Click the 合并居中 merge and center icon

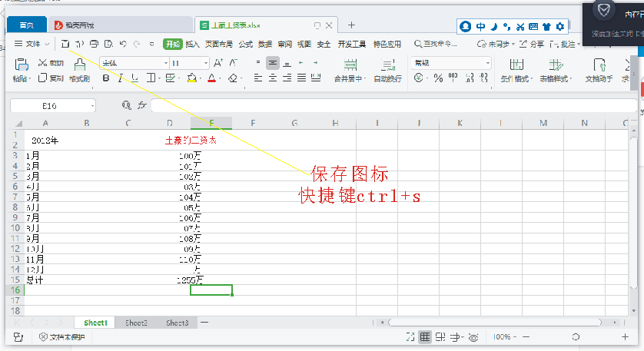coord(350,65)
